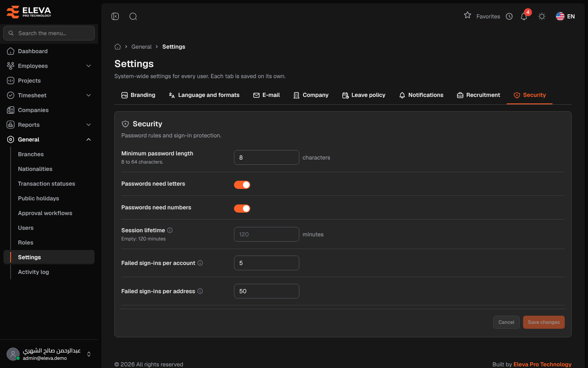Screen dimensions: 588x368
Task: Open the Recruitment tab
Action: point(479,95)
